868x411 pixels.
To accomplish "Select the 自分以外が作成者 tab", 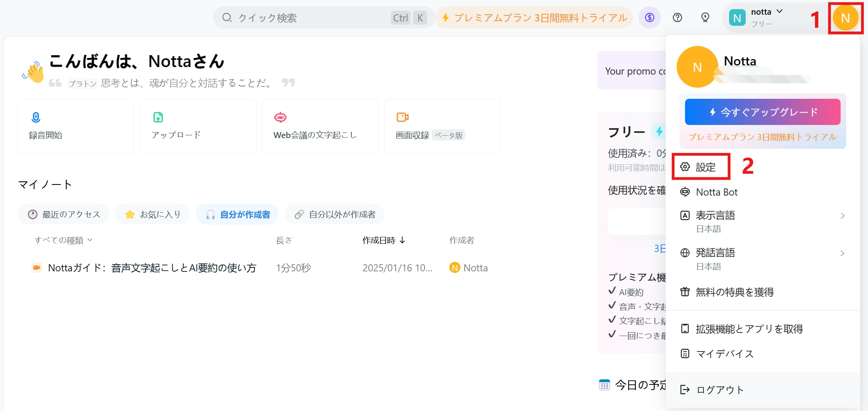I will click(334, 214).
